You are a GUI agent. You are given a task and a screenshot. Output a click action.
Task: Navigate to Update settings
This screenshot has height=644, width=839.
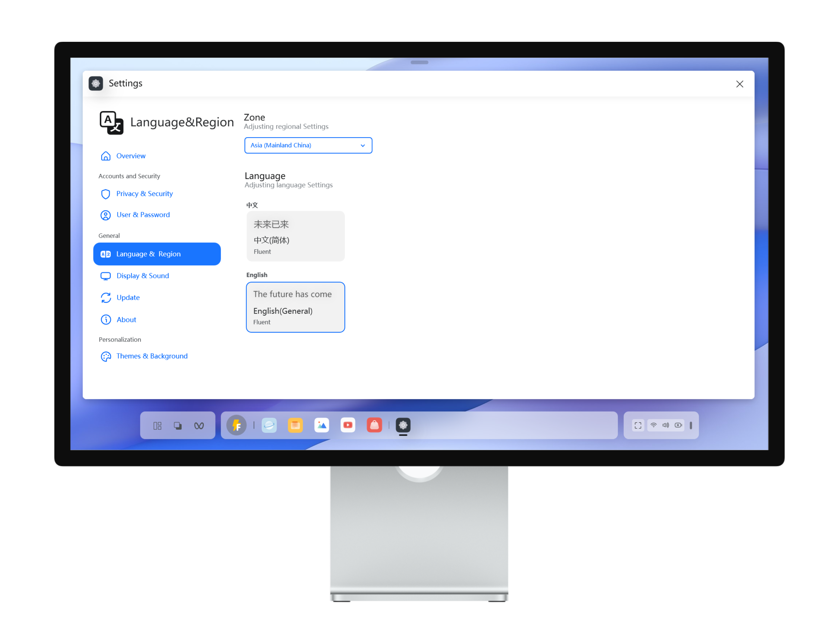coord(128,297)
